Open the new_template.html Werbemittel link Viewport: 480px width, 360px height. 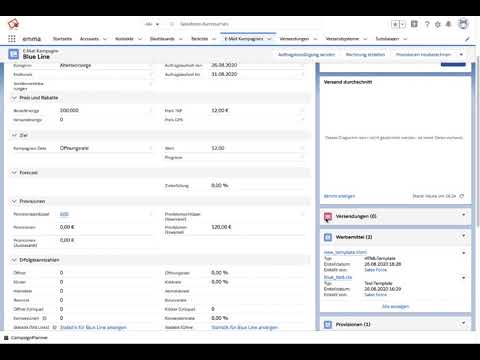(345, 252)
